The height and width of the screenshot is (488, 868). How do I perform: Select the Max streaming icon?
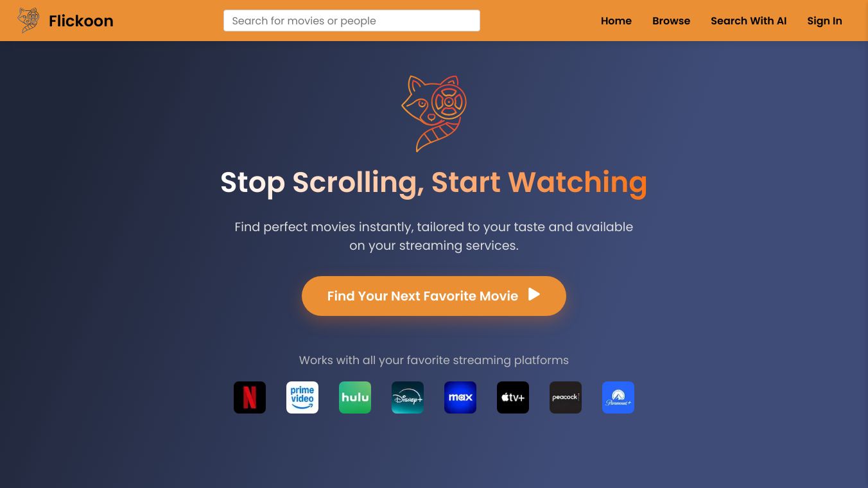coord(460,397)
